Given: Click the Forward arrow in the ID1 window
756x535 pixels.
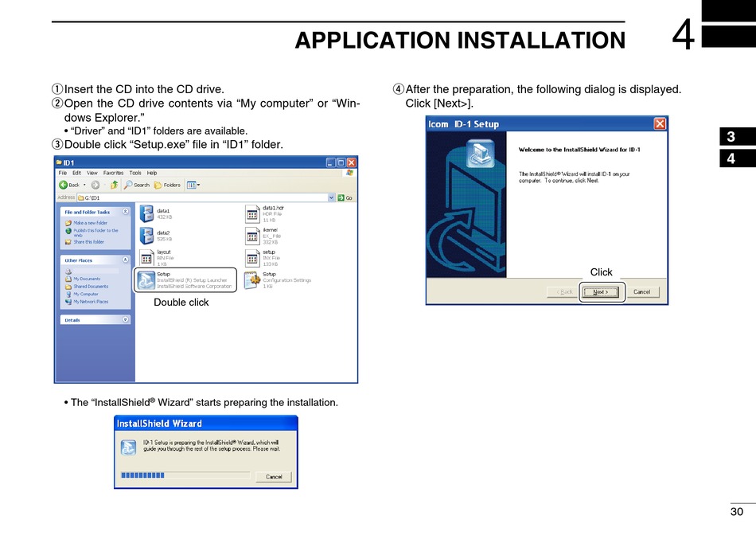Looking at the screenshot, I should click(95, 185).
